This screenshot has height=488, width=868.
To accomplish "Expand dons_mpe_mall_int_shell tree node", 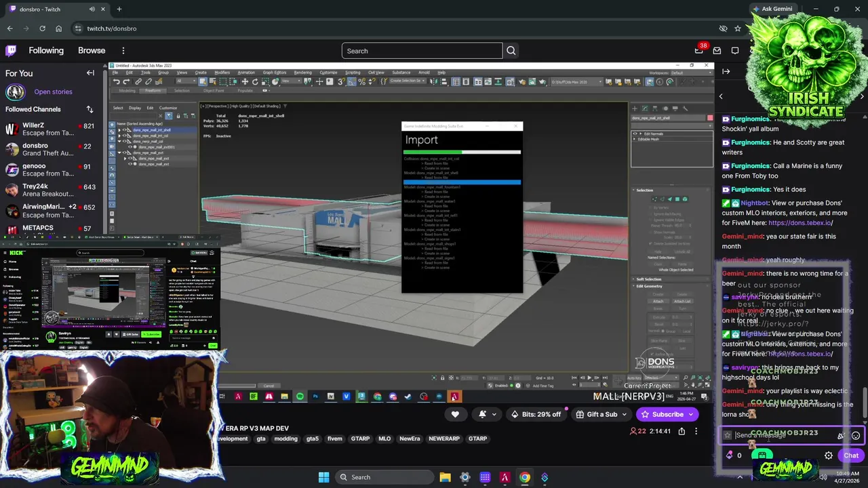I will point(120,130).
